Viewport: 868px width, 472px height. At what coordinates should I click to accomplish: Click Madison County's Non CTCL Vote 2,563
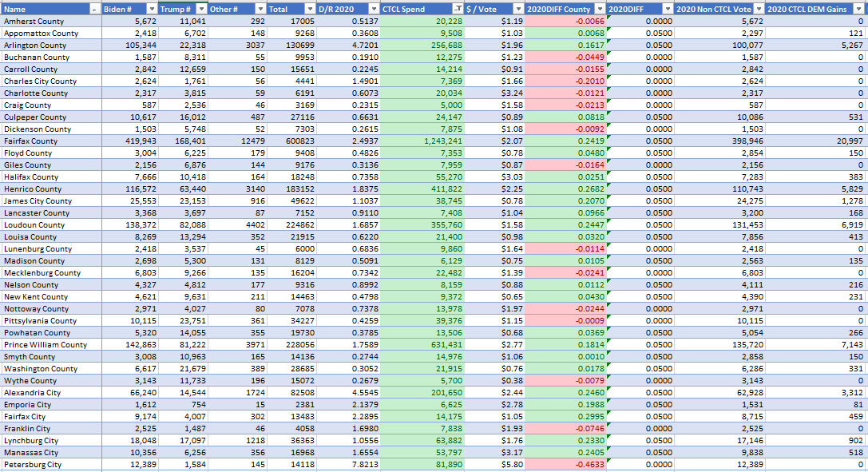pyautogui.click(x=719, y=261)
